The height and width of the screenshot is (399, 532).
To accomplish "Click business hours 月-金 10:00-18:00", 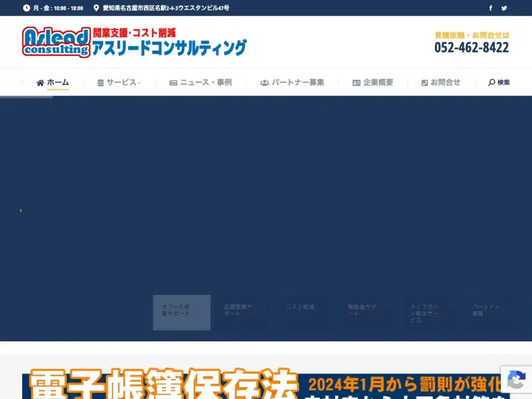I will tap(58, 8).
